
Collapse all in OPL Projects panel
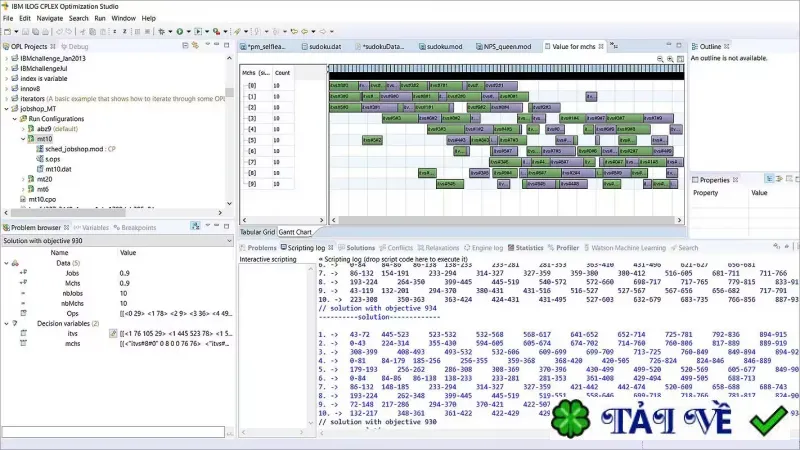[185, 46]
